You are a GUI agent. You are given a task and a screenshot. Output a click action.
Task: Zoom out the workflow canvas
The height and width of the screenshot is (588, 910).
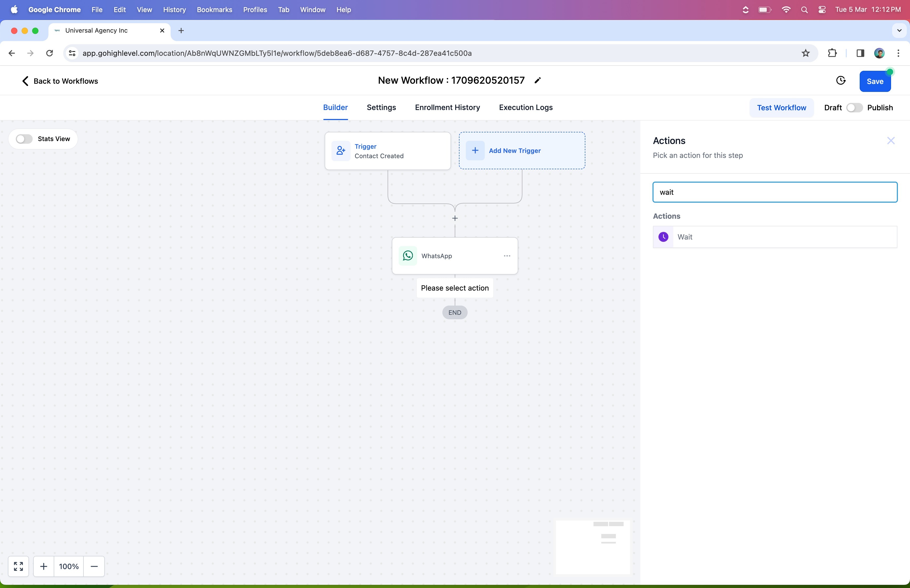pyautogui.click(x=94, y=566)
